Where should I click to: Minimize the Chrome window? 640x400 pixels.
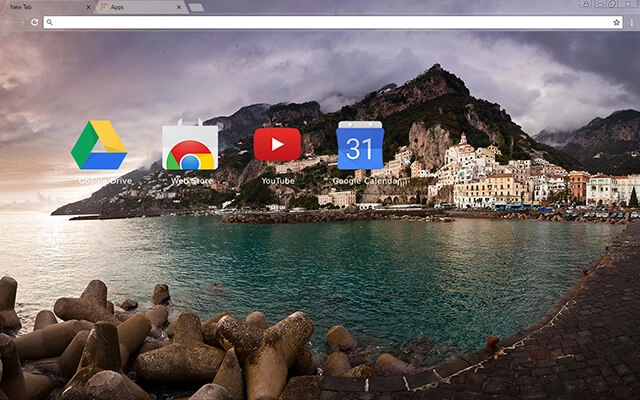point(600,4)
